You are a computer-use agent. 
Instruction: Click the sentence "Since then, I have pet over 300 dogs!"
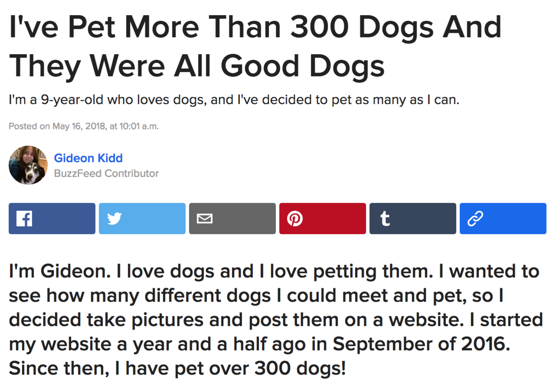pyautogui.click(x=177, y=369)
